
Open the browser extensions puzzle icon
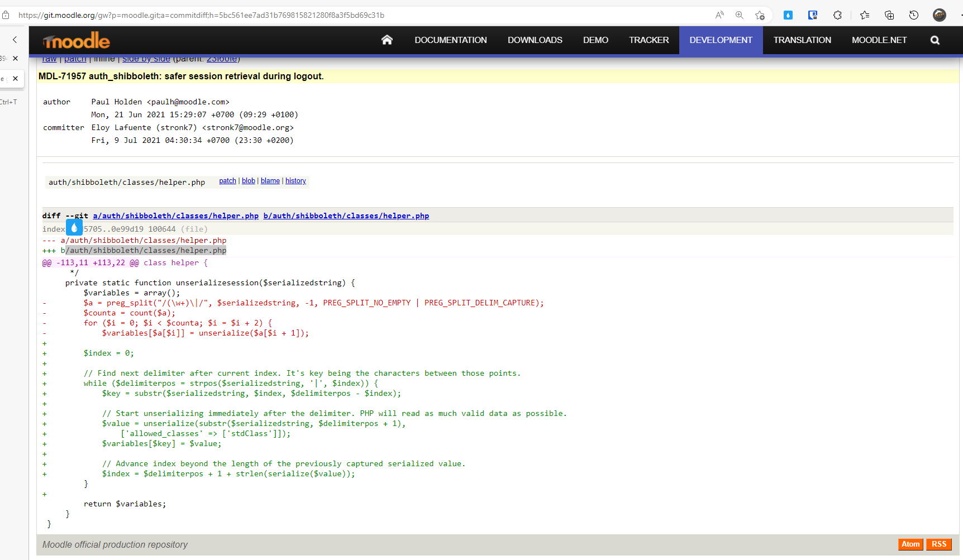837,15
